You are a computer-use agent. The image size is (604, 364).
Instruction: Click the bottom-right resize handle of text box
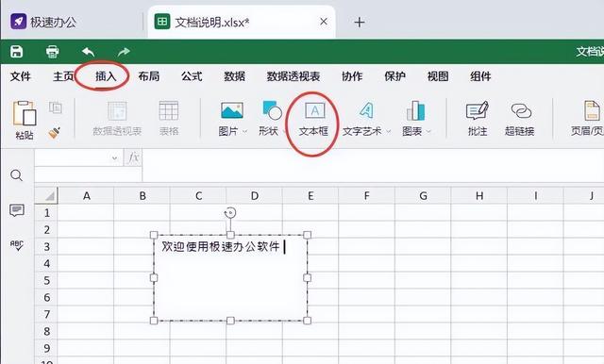click(307, 320)
